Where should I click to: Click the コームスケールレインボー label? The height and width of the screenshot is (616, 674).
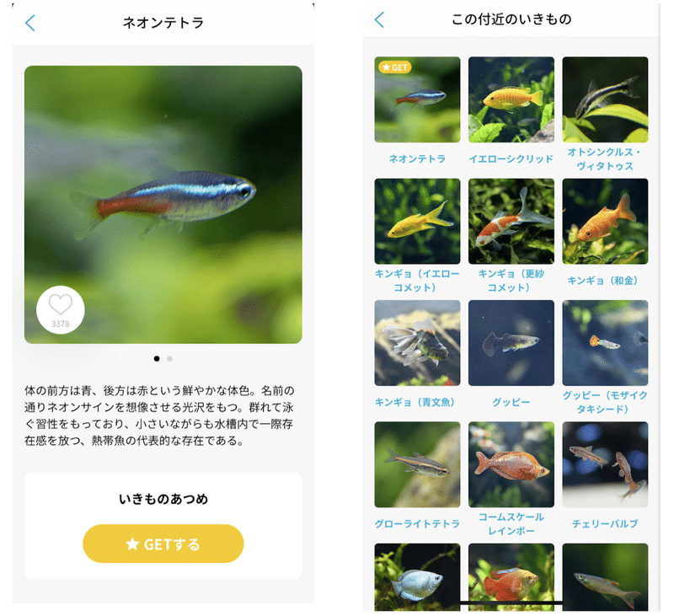click(x=511, y=523)
